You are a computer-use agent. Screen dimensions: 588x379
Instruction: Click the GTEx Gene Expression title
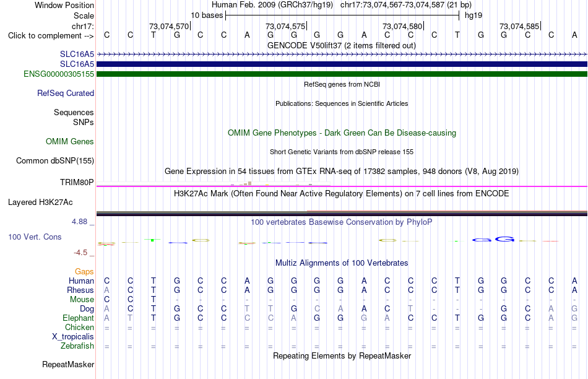click(342, 171)
